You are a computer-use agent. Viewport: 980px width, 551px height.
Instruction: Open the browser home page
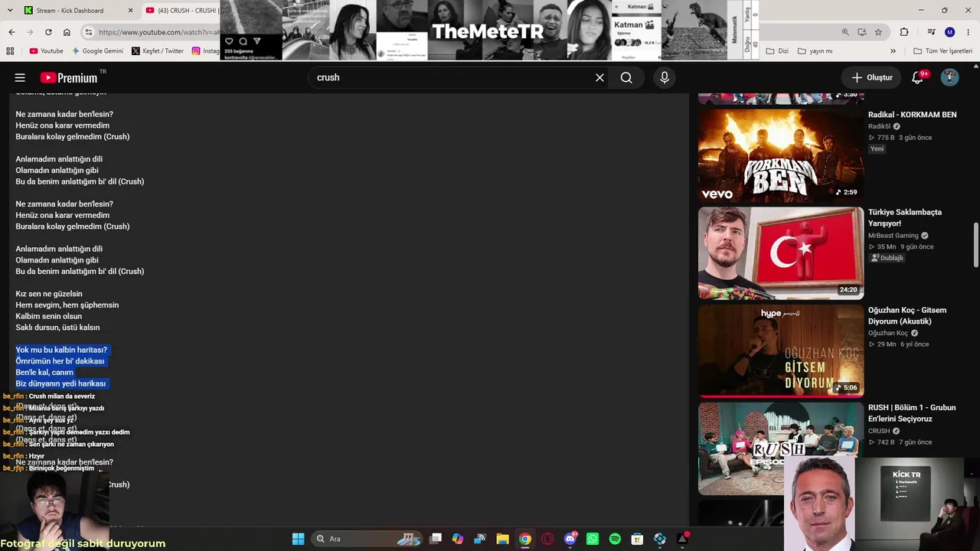[x=67, y=32]
